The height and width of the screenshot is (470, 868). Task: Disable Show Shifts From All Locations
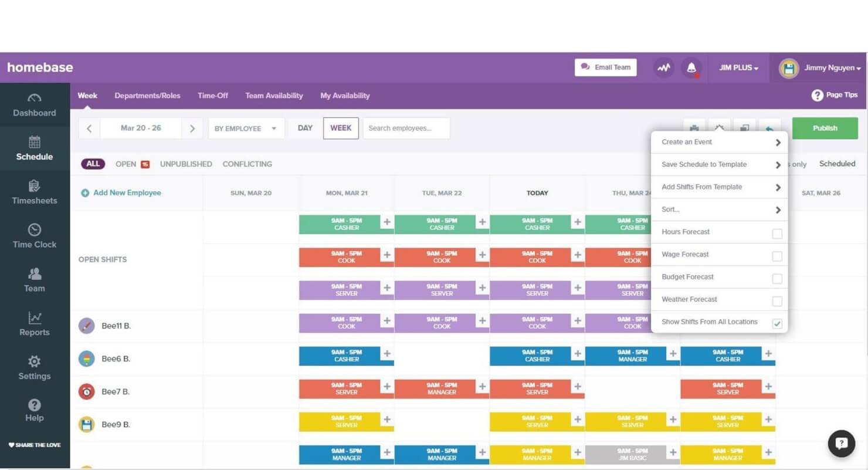pyautogui.click(x=777, y=322)
